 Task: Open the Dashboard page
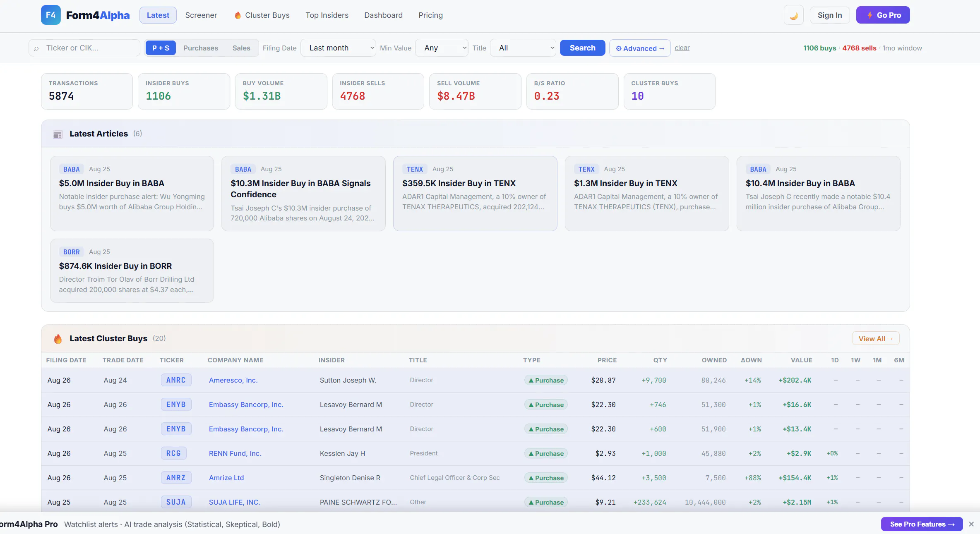pyautogui.click(x=383, y=15)
